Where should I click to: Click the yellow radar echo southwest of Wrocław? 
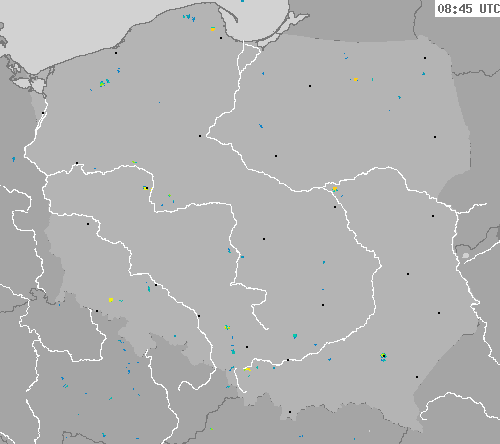(x=111, y=300)
